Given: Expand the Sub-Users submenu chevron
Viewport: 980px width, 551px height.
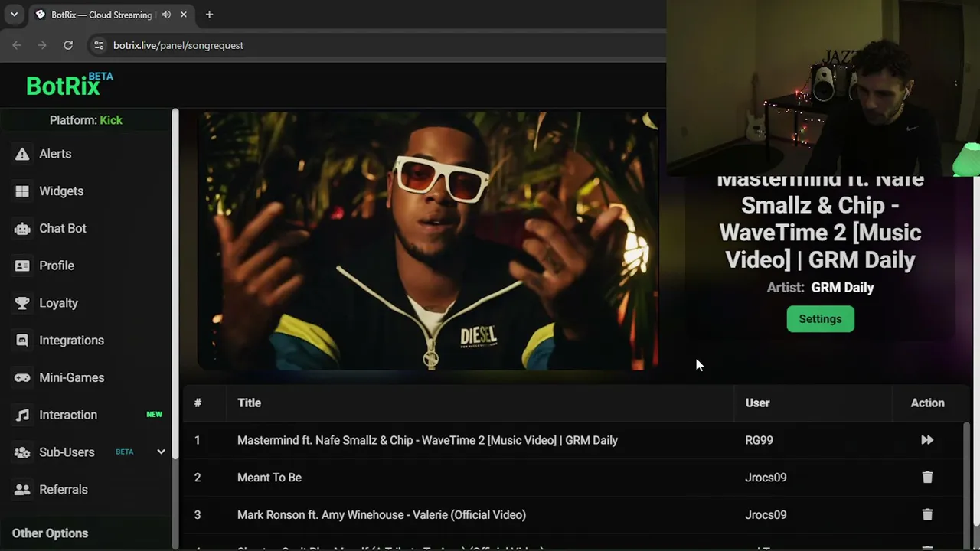Looking at the screenshot, I should pyautogui.click(x=161, y=452).
